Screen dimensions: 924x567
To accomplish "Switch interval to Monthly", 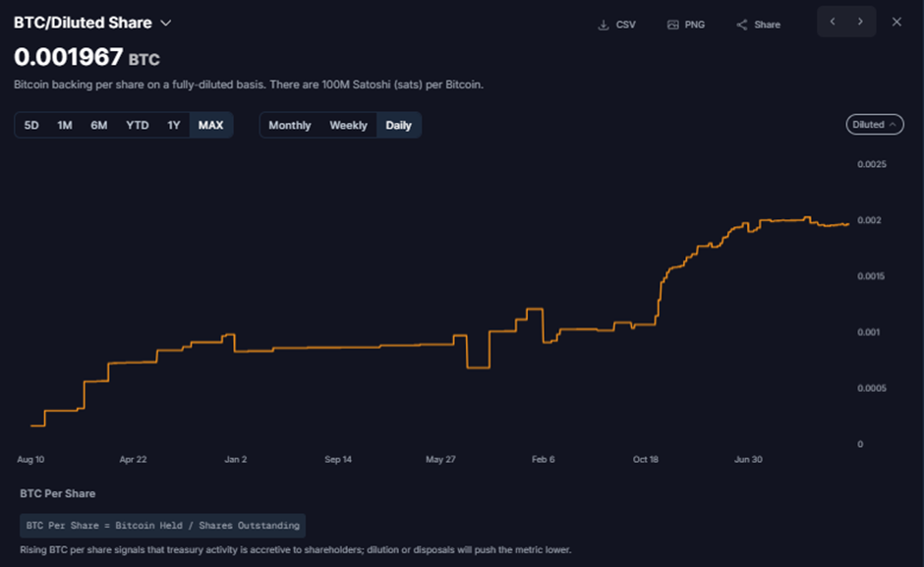I will click(x=289, y=125).
